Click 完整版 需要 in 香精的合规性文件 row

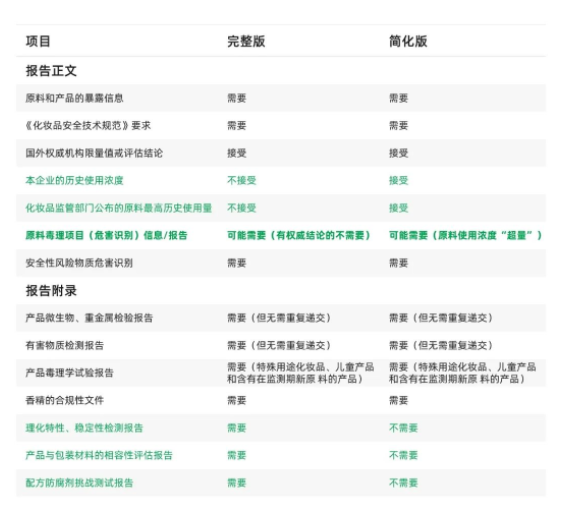[x=237, y=400]
